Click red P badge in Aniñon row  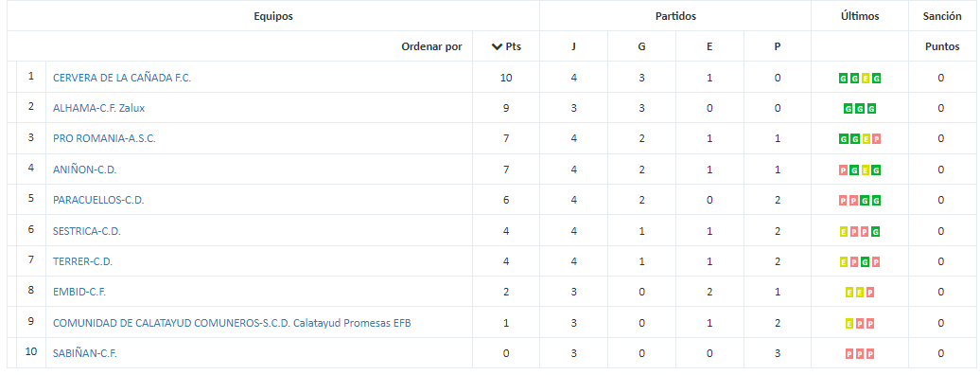pyautogui.click(x=843, y=170)
